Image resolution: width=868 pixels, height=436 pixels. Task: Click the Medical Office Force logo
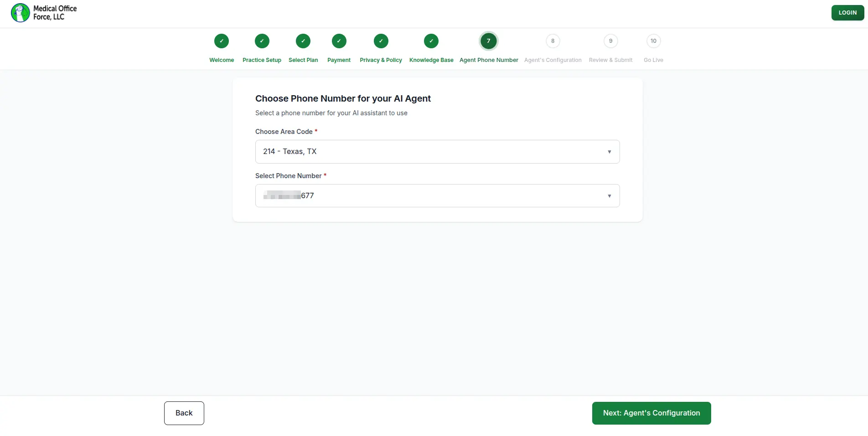coord(44,13)
